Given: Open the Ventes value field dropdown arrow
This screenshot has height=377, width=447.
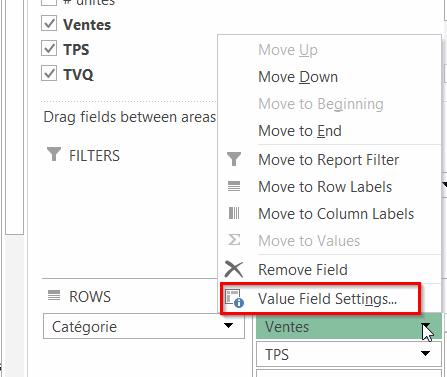Looking at the screenshot, I should point(425,326).
